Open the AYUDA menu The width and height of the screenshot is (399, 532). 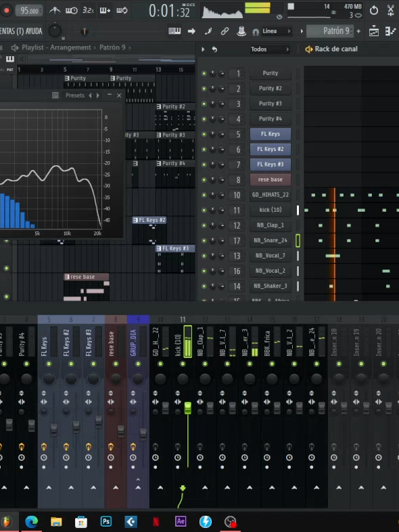(34, 31)
